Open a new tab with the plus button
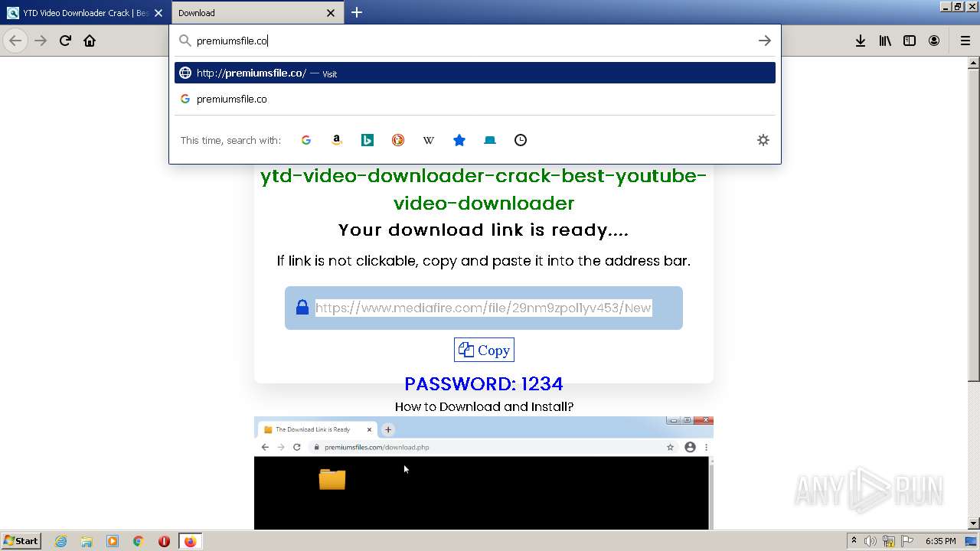The image size is (980, 551). tap(357, 12)
